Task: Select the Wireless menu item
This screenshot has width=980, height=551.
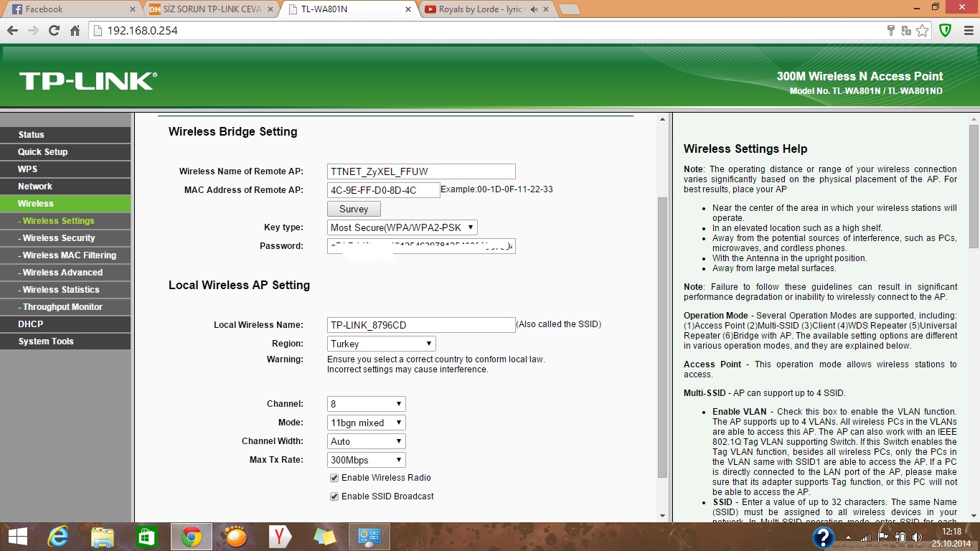Action: pyautogui.click(x=65, y=204)
